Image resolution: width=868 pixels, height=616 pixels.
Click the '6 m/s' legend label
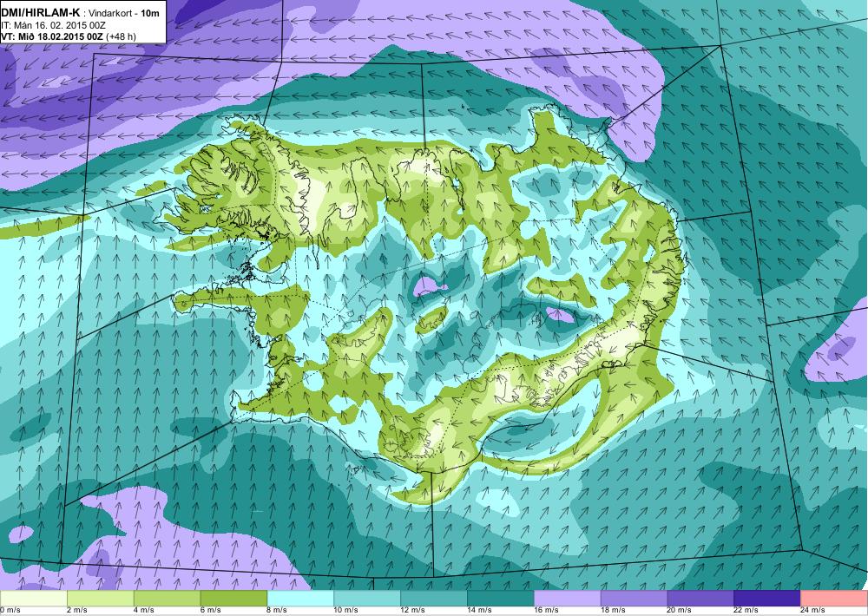coord(210,611)
